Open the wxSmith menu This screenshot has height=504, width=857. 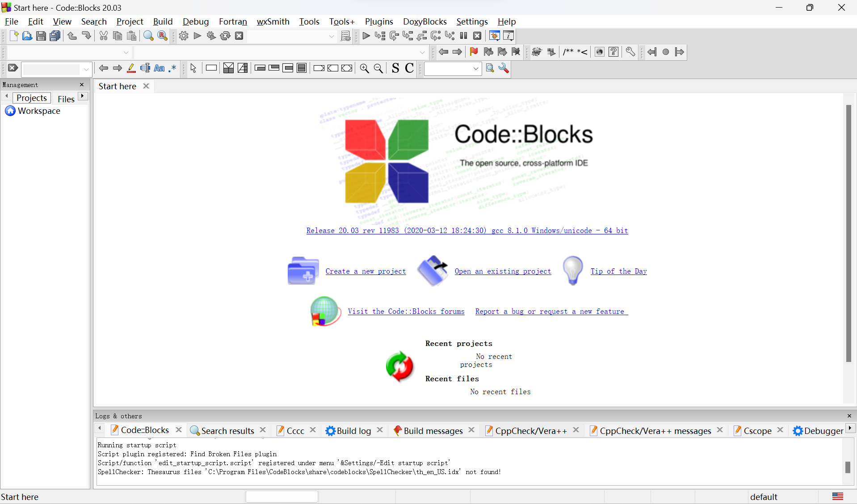[273, 21]
